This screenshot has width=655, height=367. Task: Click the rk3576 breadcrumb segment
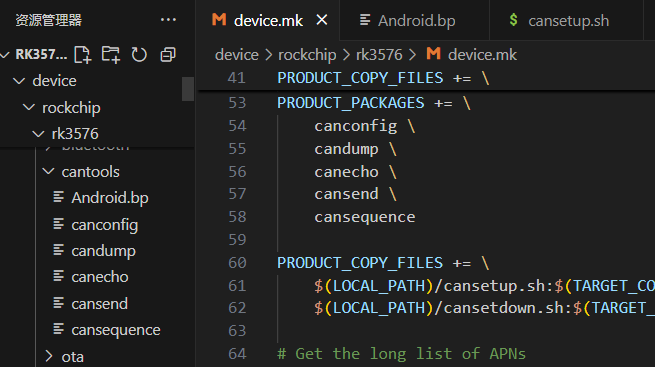pos(379,55)
